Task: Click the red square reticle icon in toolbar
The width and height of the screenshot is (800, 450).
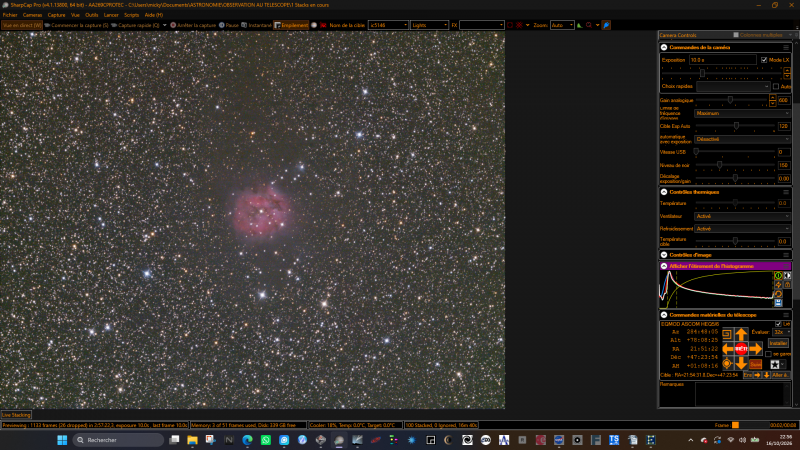Action: [510, 25]
